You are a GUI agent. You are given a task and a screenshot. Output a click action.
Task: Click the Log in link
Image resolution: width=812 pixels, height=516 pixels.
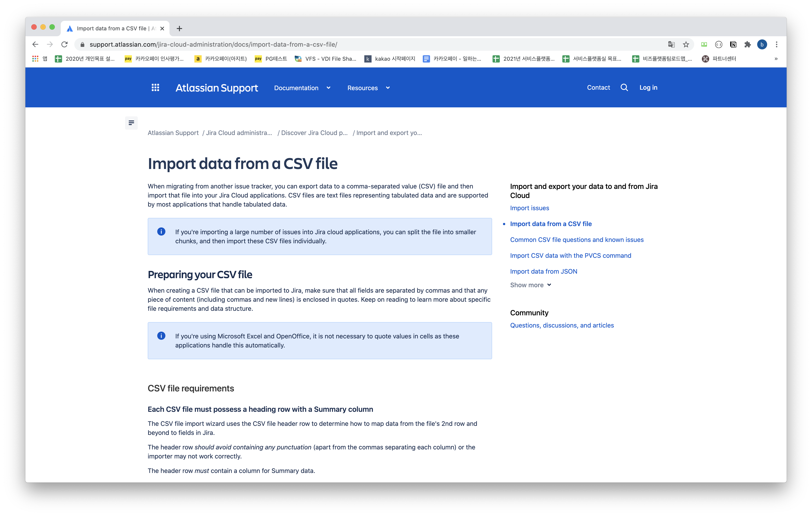click(x=648, y=88)
